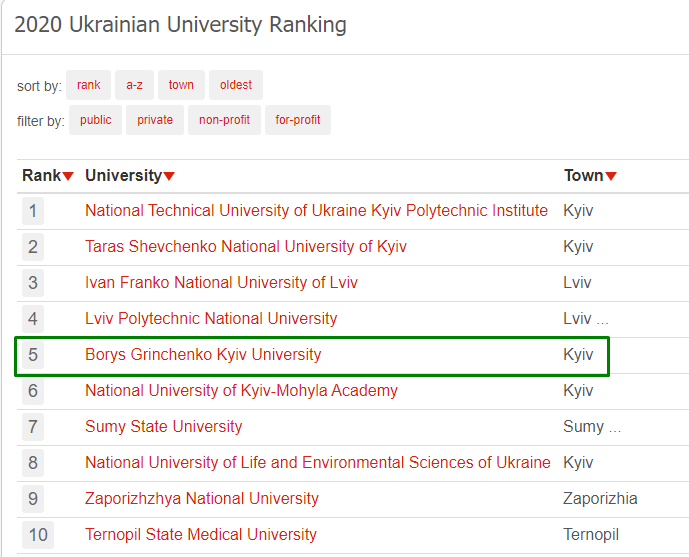Open Ternopil State Medical University link
The width and height of the screenshot is (689, 557).
[x=201, y=535]
